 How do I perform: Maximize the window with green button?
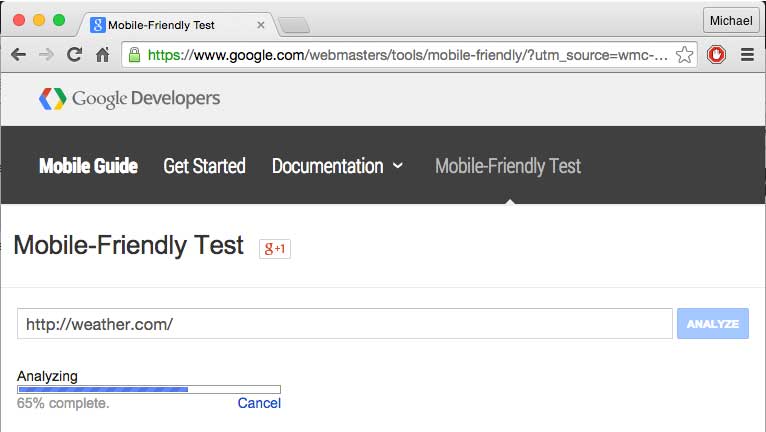(59, 20)
